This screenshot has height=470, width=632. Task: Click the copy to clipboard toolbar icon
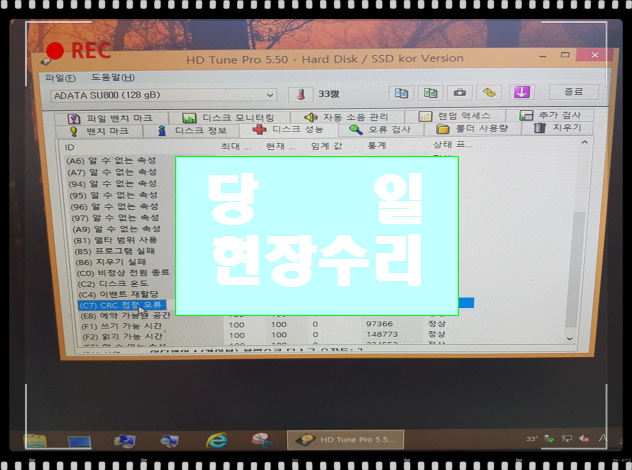click(401, 93)
